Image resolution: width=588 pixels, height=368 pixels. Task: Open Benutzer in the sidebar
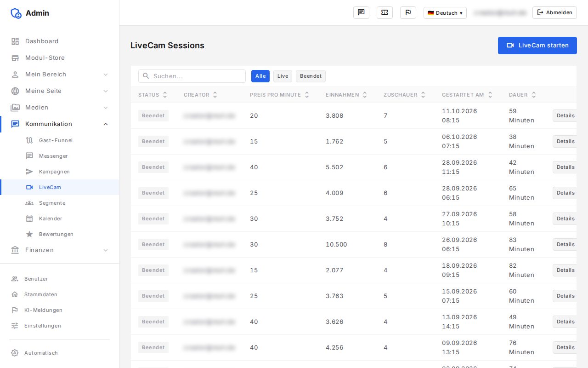click(59, 279)
